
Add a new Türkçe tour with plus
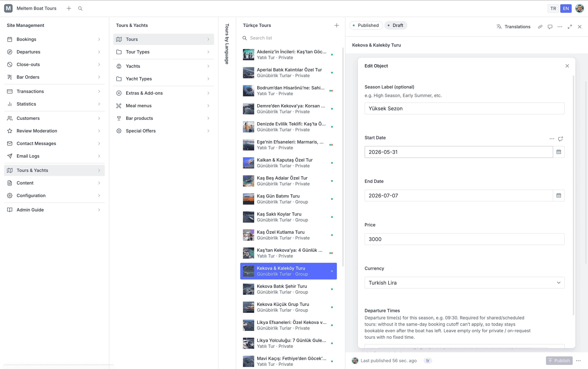pyautogui.click(x=337, y=25)
